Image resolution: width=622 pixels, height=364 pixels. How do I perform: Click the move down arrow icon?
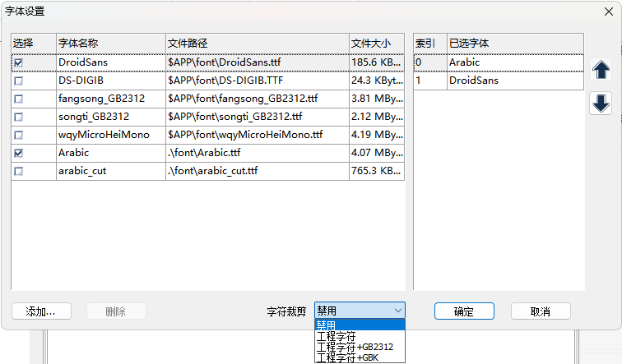pos(601,104)
